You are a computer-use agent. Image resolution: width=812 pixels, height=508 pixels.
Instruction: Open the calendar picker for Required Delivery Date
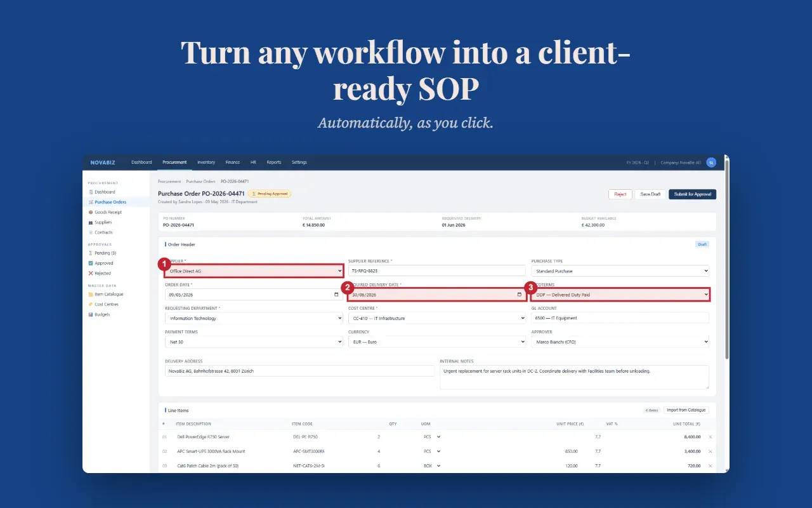click(520, 295)
